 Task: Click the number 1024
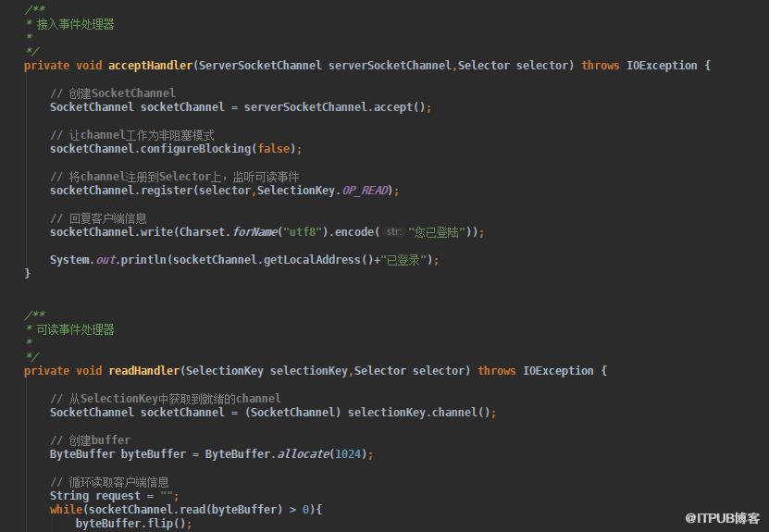[348, 454]
